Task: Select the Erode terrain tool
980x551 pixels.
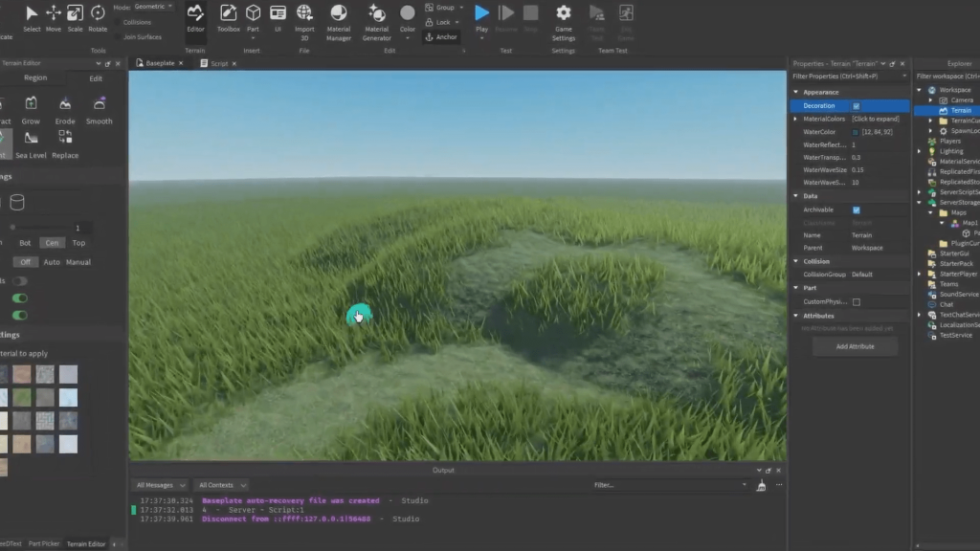Action: click(65, 111)
